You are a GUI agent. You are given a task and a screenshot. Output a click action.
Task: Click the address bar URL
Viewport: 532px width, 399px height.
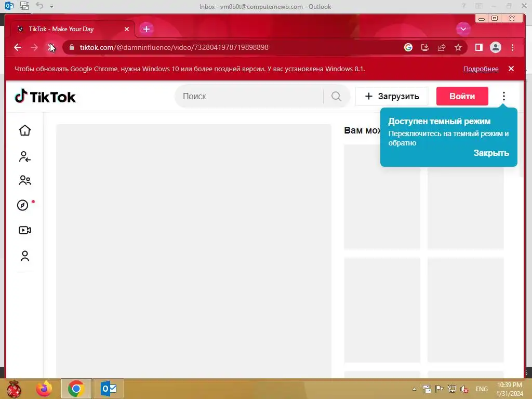(x=174, y=47)
